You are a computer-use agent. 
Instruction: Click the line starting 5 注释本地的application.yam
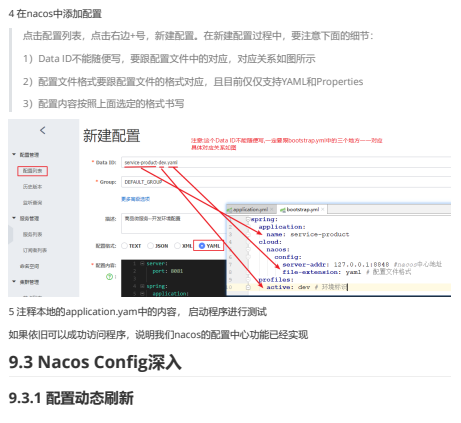(138, 312)
